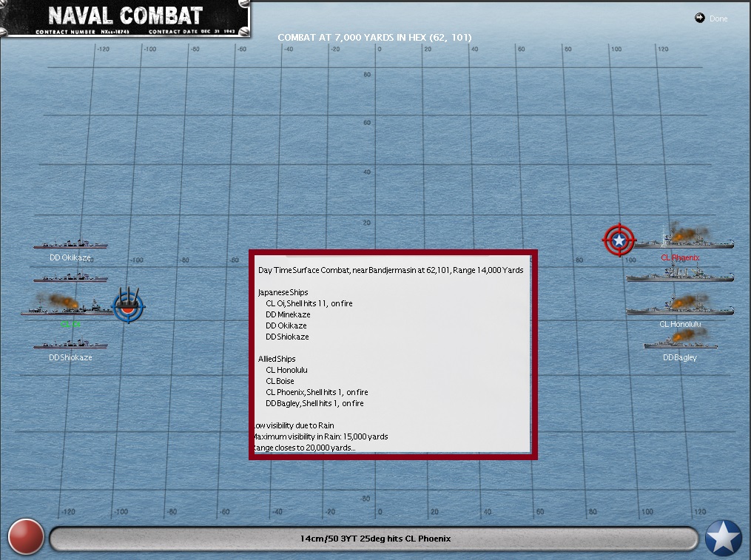Click the red Japanese rising sun button
The height and width of the screenshot is (560, 751).
26,536
